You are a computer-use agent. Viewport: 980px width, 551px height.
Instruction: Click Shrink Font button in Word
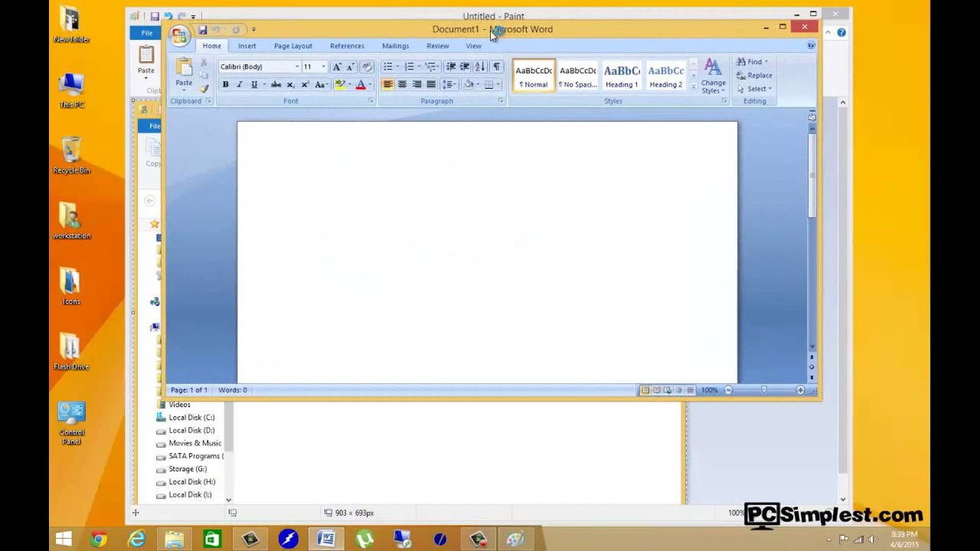click(351, 67)
